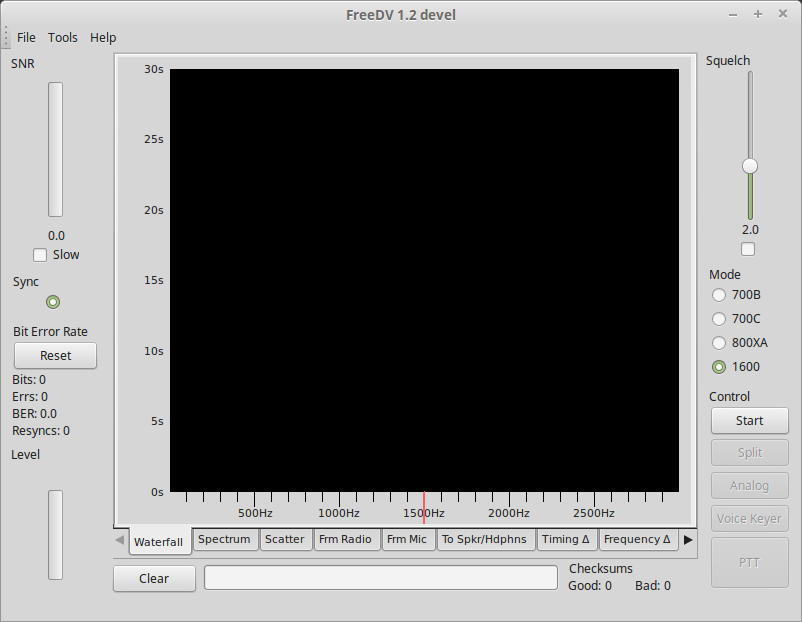The height and width of the screenshot is (622, 802).
Task: Open the Timing Δ tab
Action: [566, 539]
